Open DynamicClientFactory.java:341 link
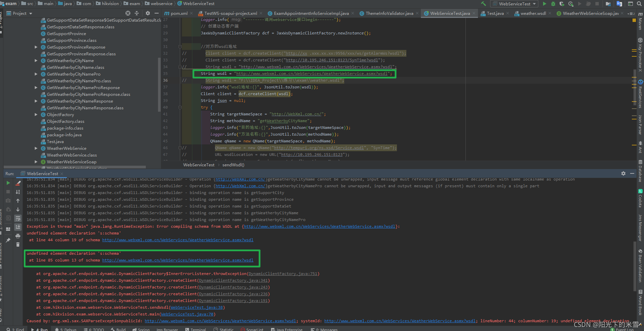The width and height of the screenshot is (644, 331). click(233, 280)
